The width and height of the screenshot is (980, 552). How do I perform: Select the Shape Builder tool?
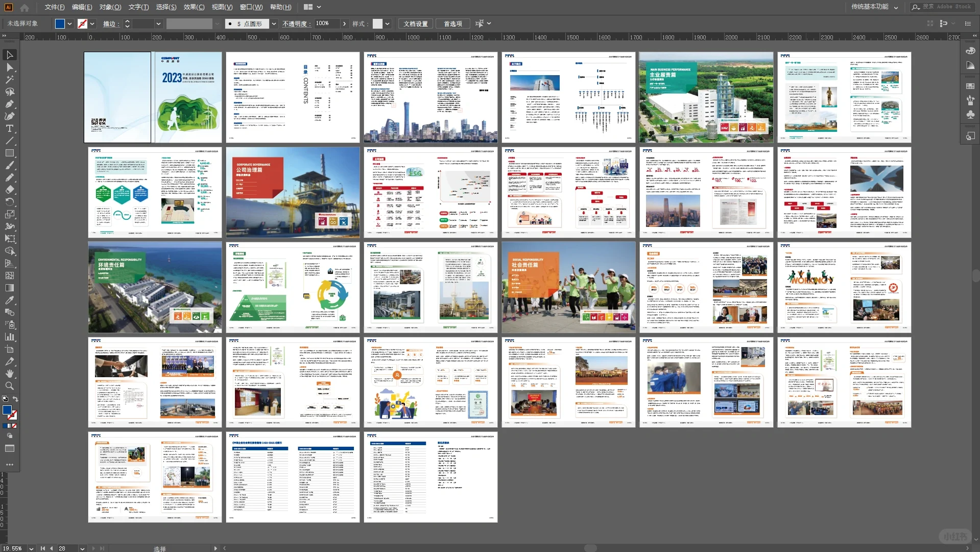point(9,251)
